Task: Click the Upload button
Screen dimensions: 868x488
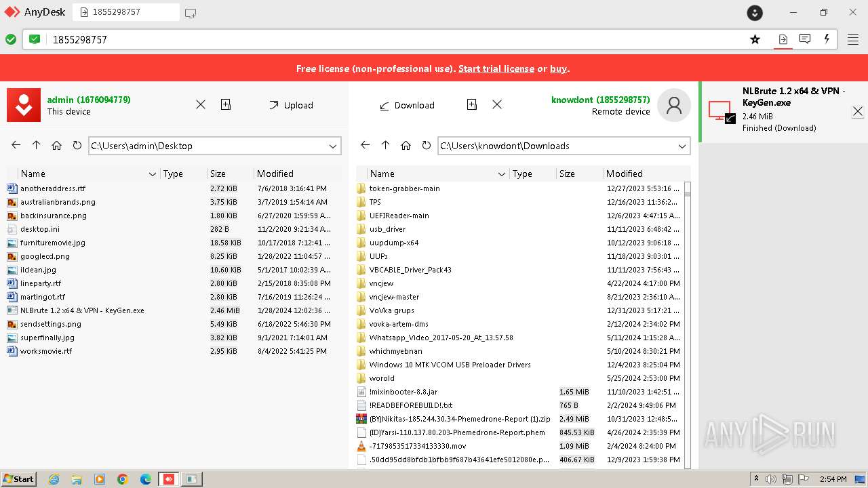Action: pyautogui.click(x=291, y=105)
